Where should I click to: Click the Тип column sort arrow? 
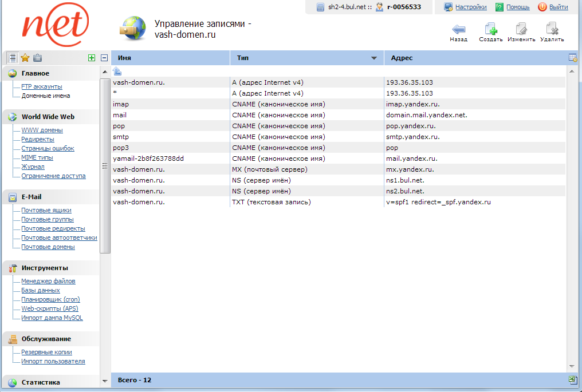click(374, 58)
